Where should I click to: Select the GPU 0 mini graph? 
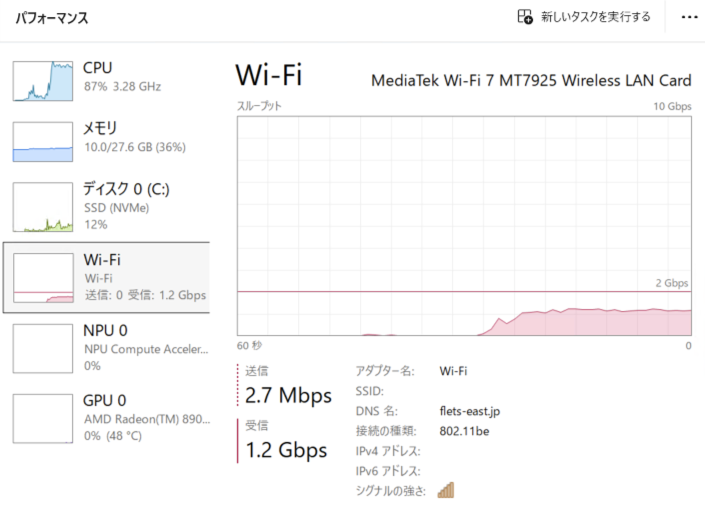click(x=43, y=419)
